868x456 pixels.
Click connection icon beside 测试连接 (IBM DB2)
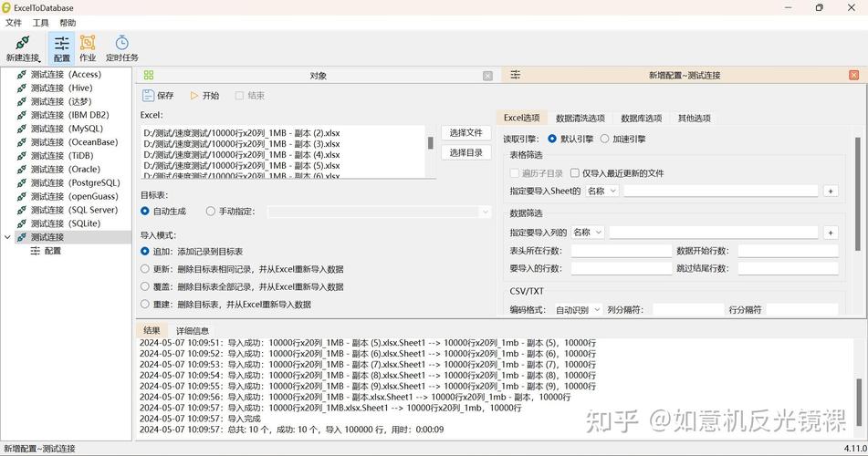click(22, 115)
